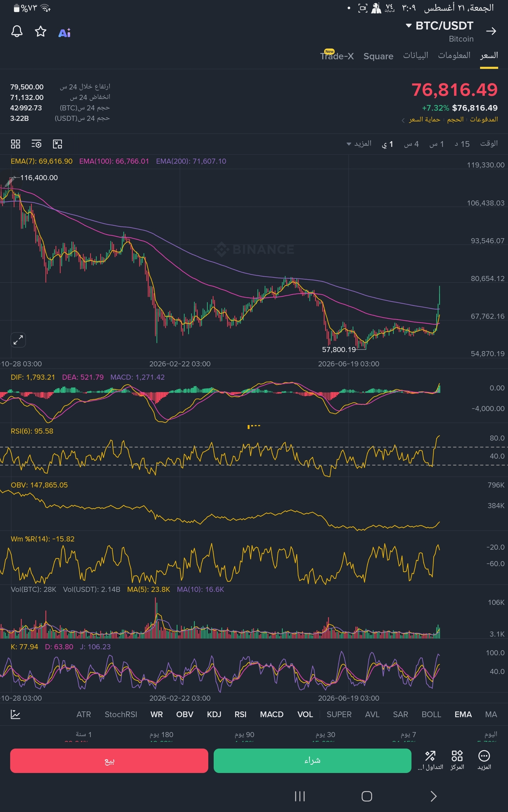Select the 1 hour timeframe
508x812 pixels.
coord(437,144)
